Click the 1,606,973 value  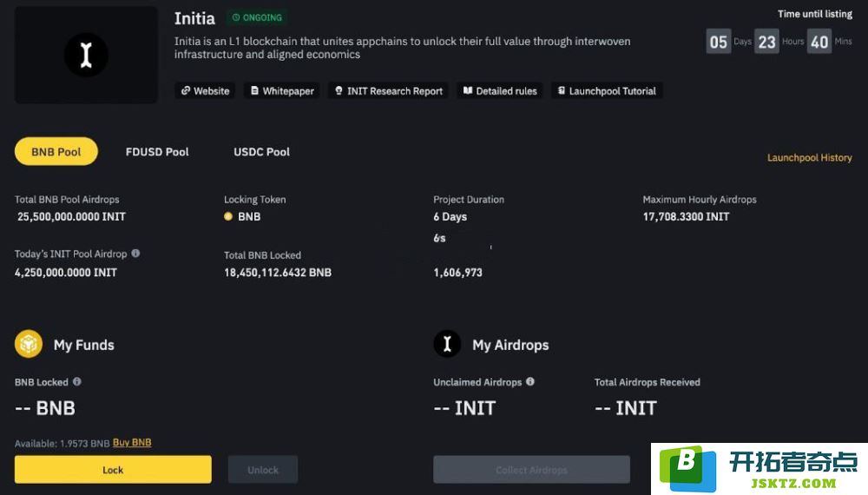(457, 273)
